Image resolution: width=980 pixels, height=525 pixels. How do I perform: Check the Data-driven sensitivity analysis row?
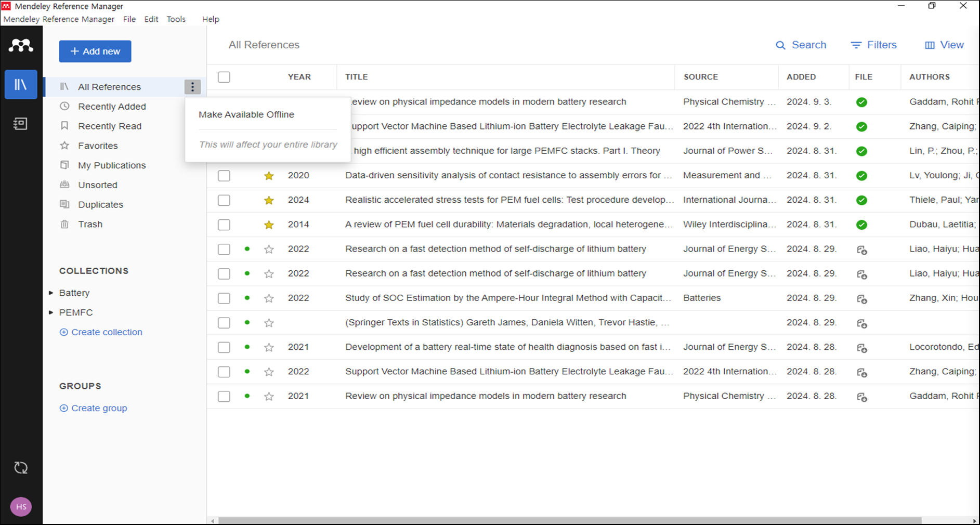point(224,176)
